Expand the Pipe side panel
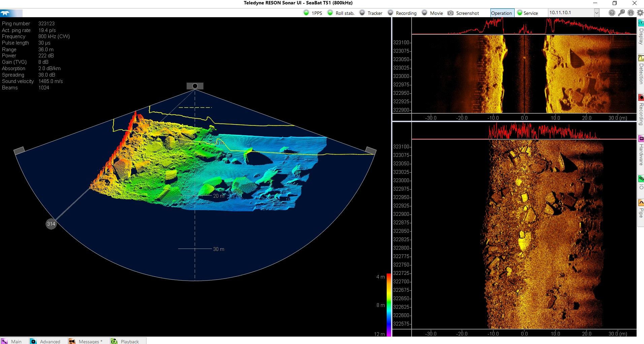The height and width of the screenshot is (344, 644). click(641, 208)
